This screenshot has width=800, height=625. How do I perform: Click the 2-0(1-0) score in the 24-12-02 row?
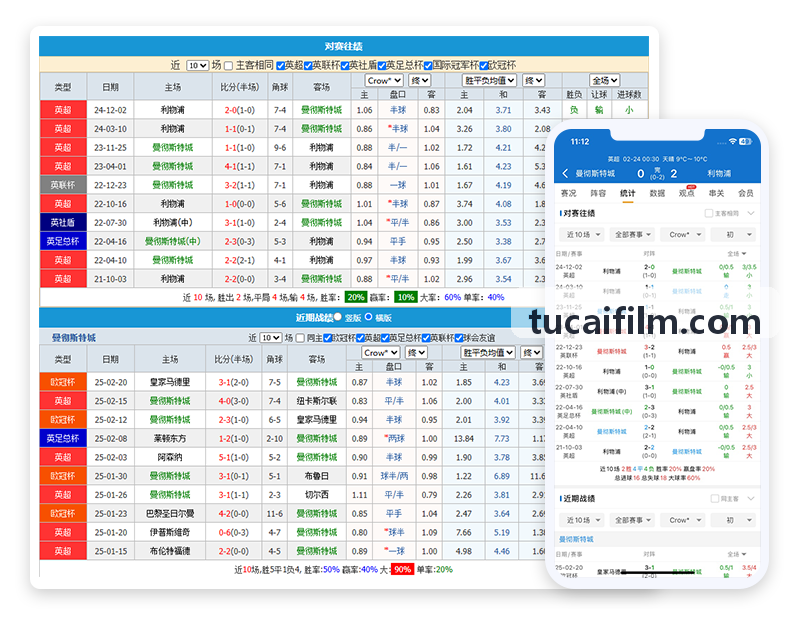(x=240, y=110)
